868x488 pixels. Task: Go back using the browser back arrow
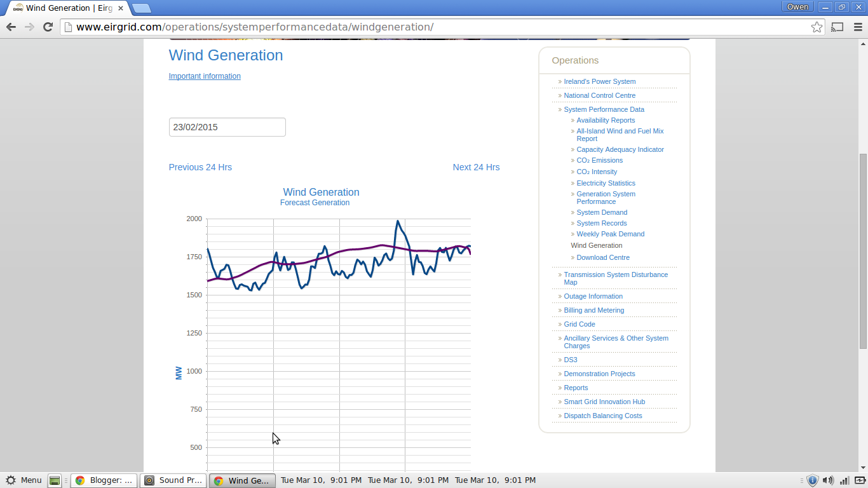[x=11, y=27]
